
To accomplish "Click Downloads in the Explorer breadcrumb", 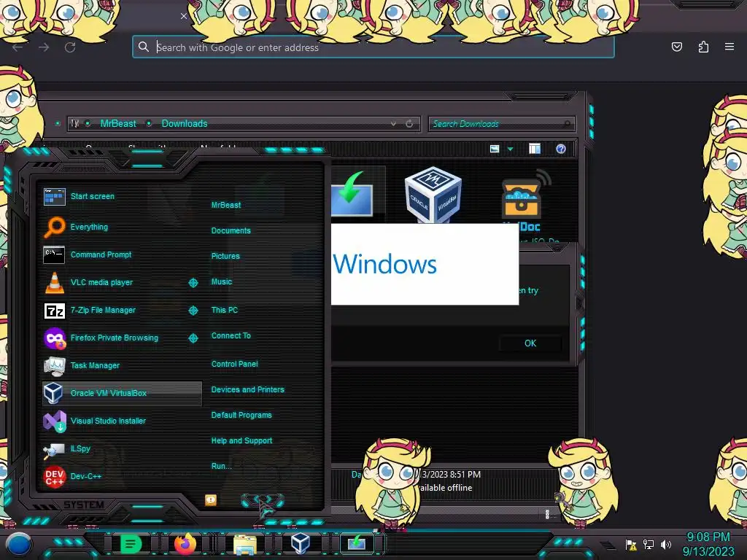I will pyautogui.click(x=185, y=123).
